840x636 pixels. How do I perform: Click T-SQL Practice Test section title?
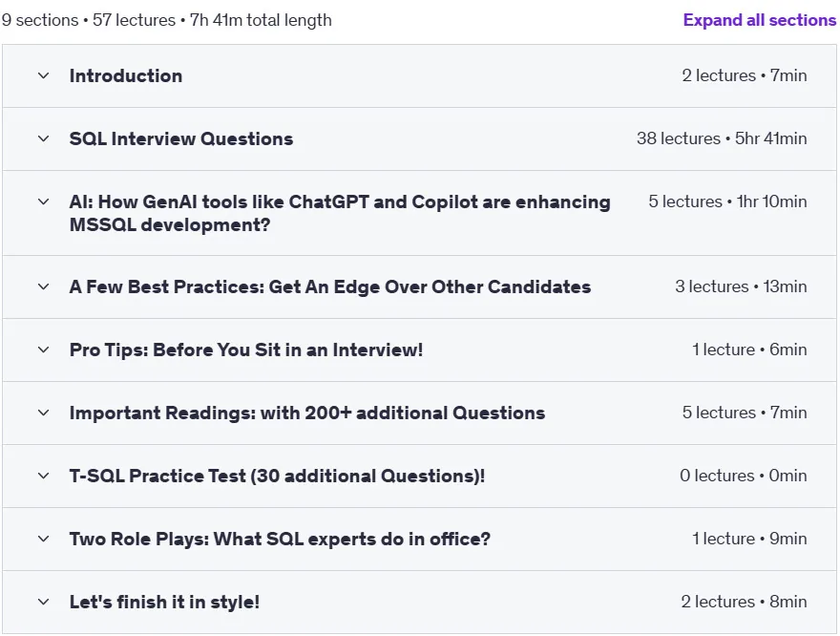[x=277, y=476]
